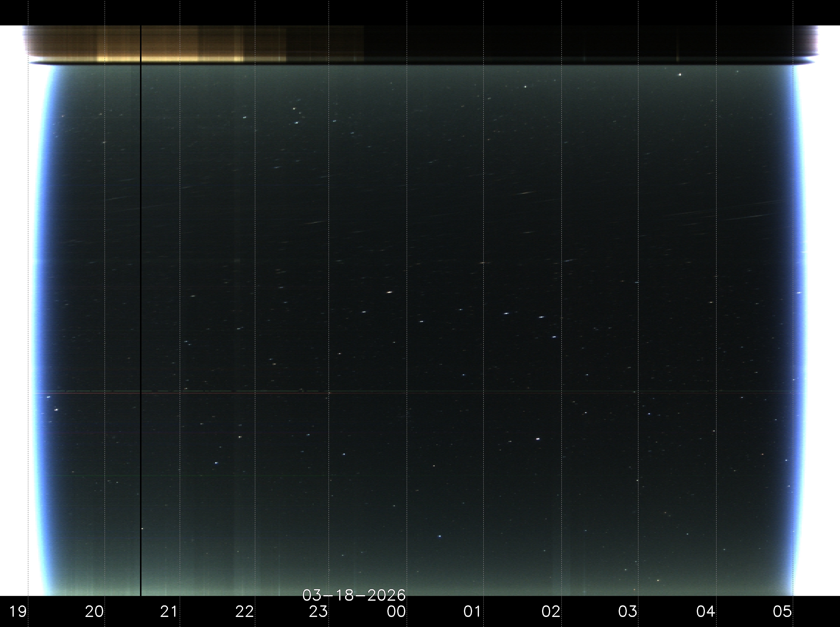Select the 21 hour label
Screen dimensions: 840x627
169,612
